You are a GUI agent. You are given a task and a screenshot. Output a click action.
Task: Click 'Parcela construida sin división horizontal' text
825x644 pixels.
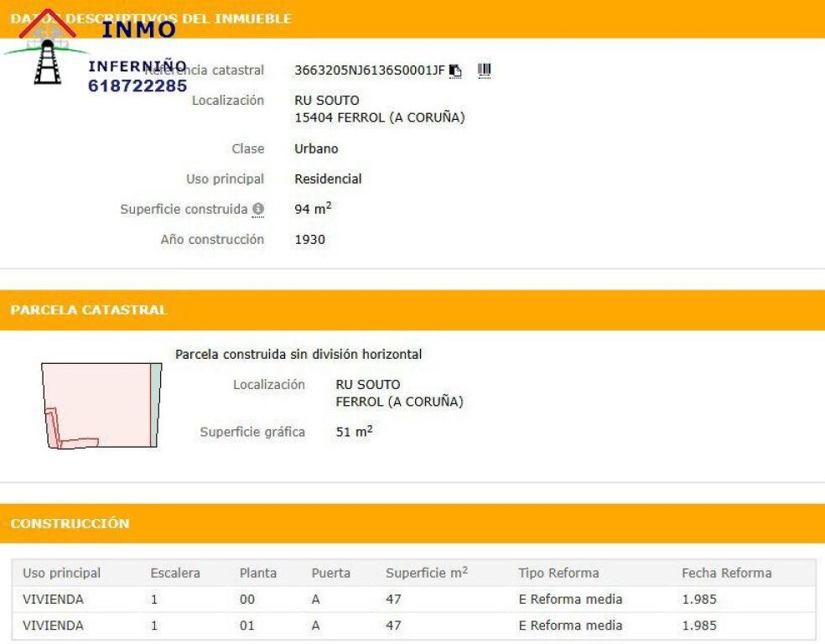pos(298,355)
